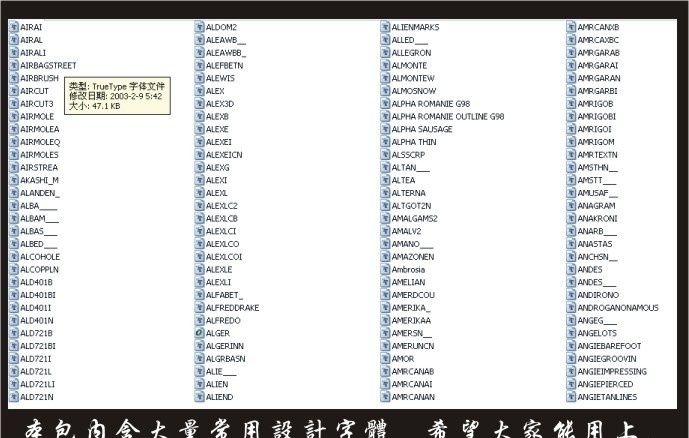Click the AIRALI file name
The image size is (689, 438).
(x=33, y=53)
